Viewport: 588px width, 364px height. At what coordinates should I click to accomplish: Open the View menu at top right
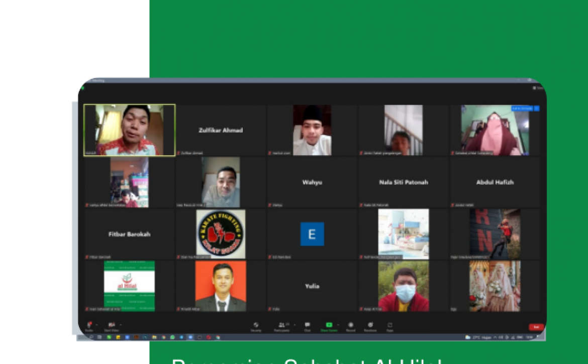click(539, 88)
